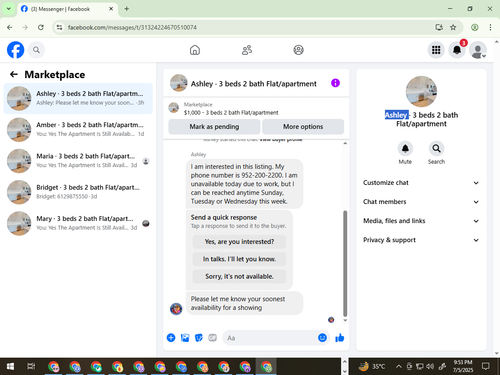The height and width of the screenshot is (375, 500).
Task: Show hidden system tray icons arrow
Action: tap(399, 367)
